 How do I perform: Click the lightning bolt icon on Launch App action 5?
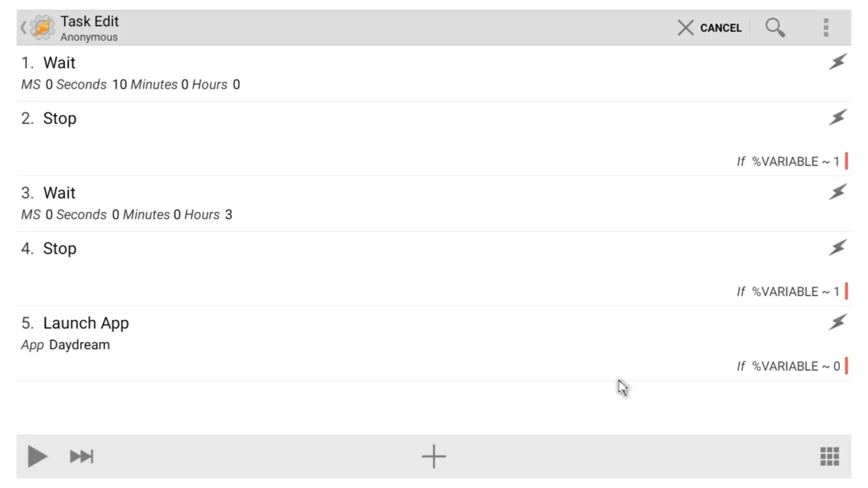pos(838,322)
